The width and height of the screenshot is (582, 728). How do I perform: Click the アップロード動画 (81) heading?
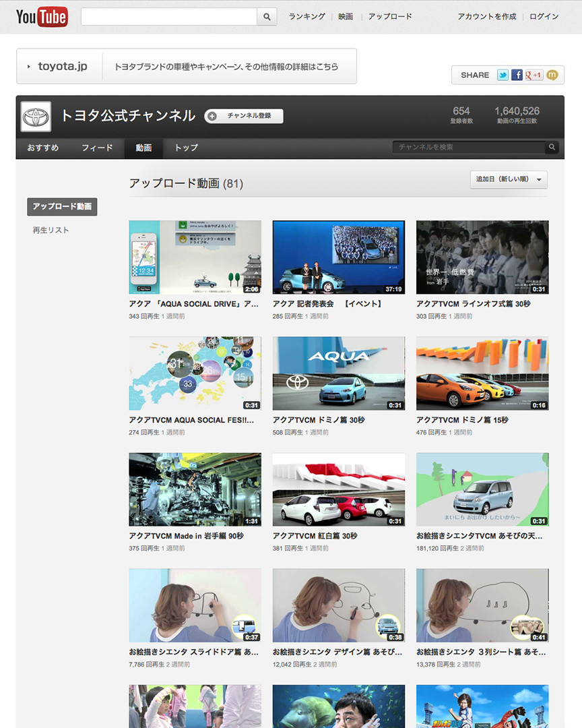(186, 183)
